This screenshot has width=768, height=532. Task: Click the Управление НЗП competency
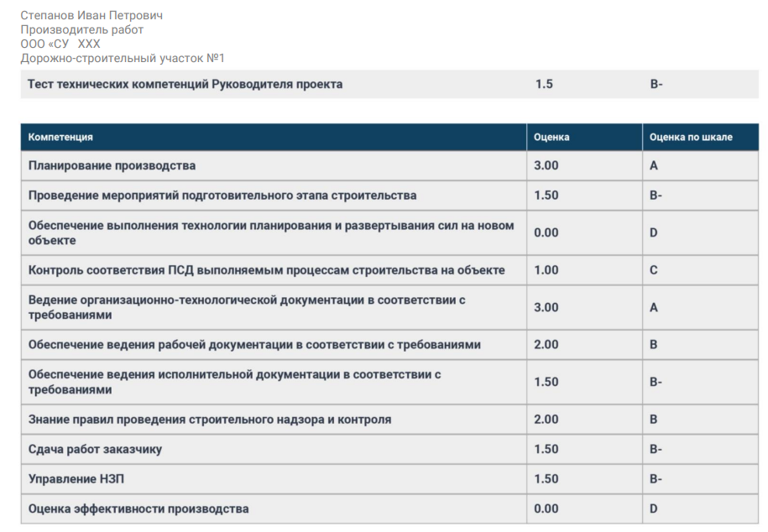[69, 478]
